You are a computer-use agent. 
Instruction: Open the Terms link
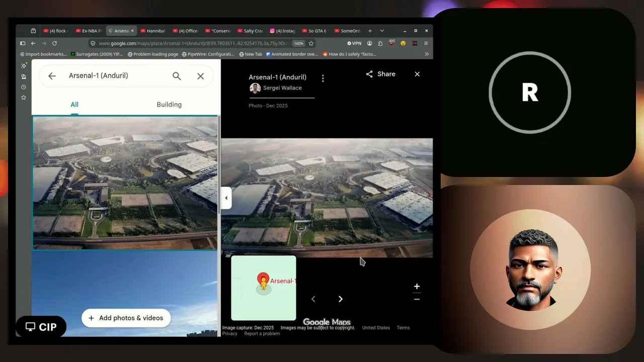pyautogui.click(x=403, y=328)
